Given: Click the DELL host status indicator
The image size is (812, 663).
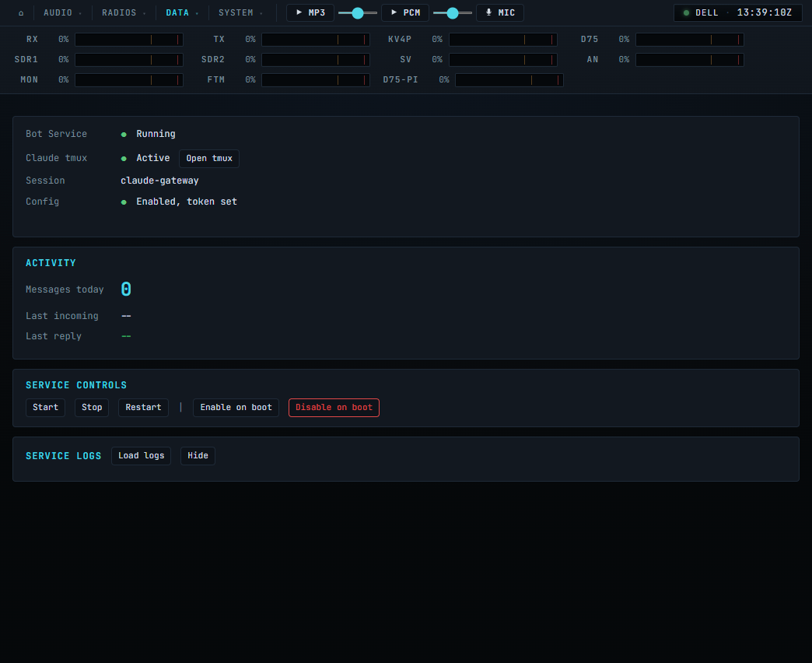Looking at the screenshot, I should coord(701,13).
